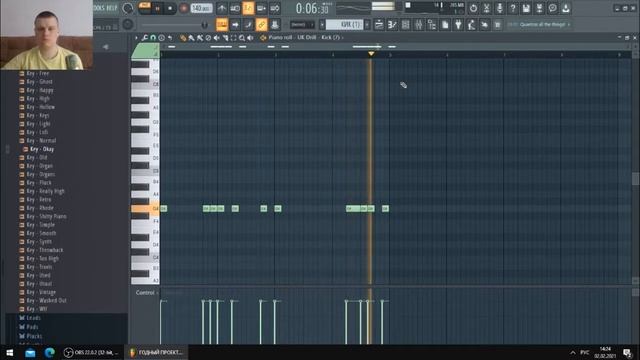The height and width of the screenshot is (360, 640).
Task: Open the Mixer icon
Action: [x=418, y=24]
